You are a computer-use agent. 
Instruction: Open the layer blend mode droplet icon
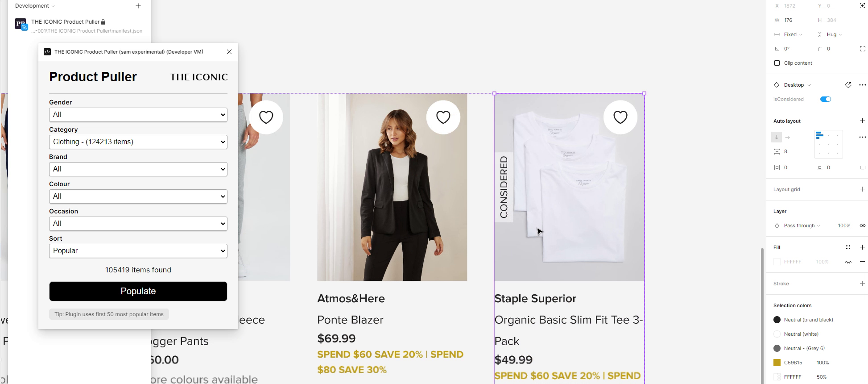[x=777, y=225]
